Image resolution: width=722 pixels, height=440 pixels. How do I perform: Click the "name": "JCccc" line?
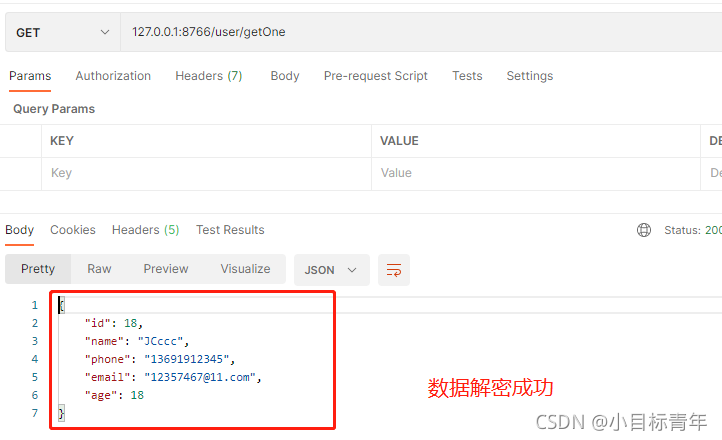click(x=137, y=341)
